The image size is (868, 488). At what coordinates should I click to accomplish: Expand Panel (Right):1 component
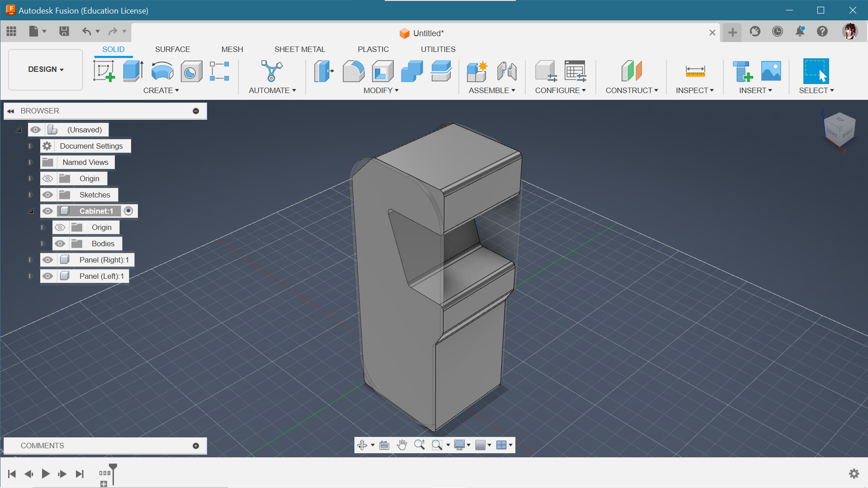[30, 260]
